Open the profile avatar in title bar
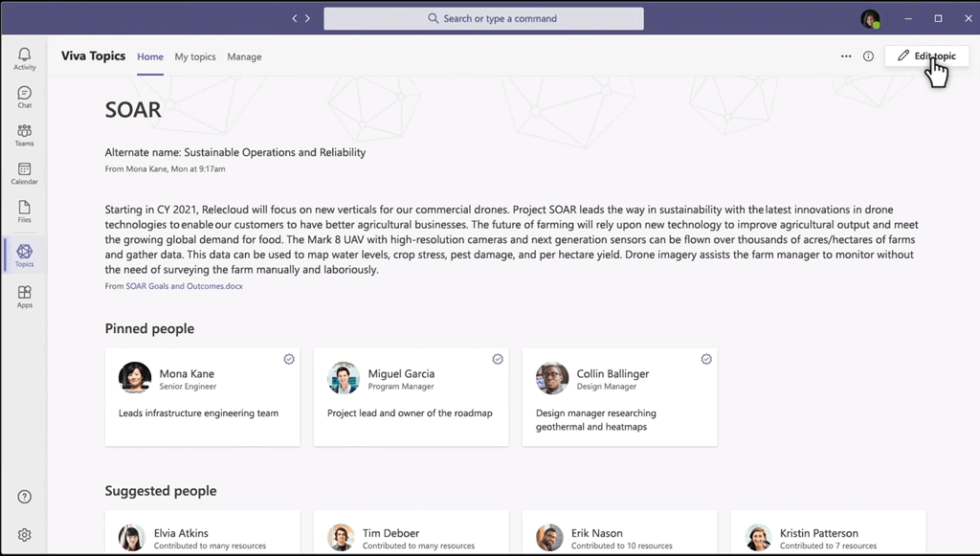The height and width of the screenshot is (556, 980). (x=869, y=18)
